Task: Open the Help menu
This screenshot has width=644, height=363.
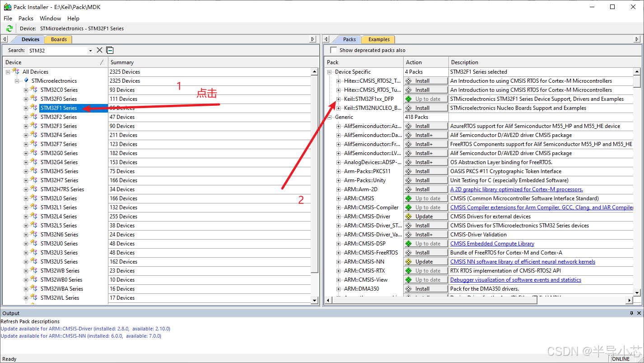Action: point(73,18)
